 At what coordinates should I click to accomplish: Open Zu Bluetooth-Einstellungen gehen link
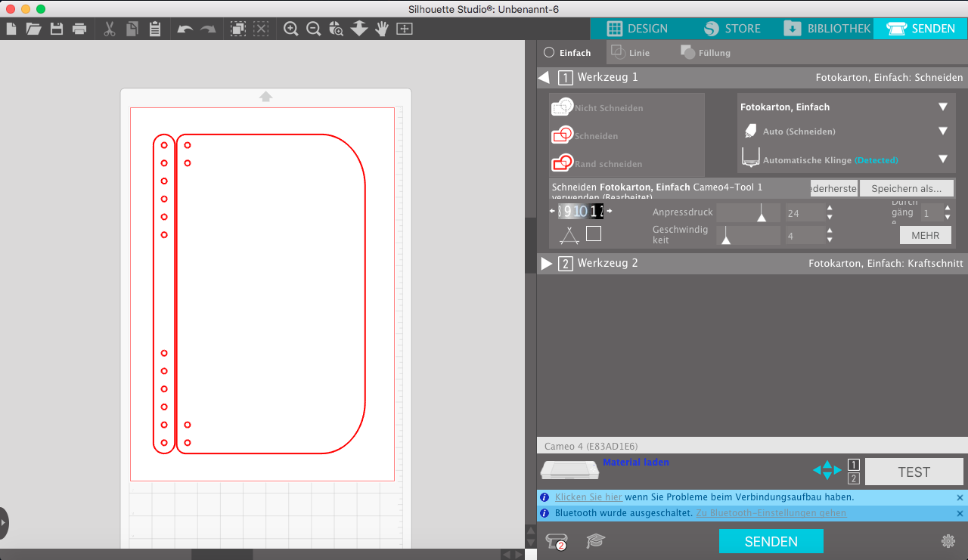771,513
